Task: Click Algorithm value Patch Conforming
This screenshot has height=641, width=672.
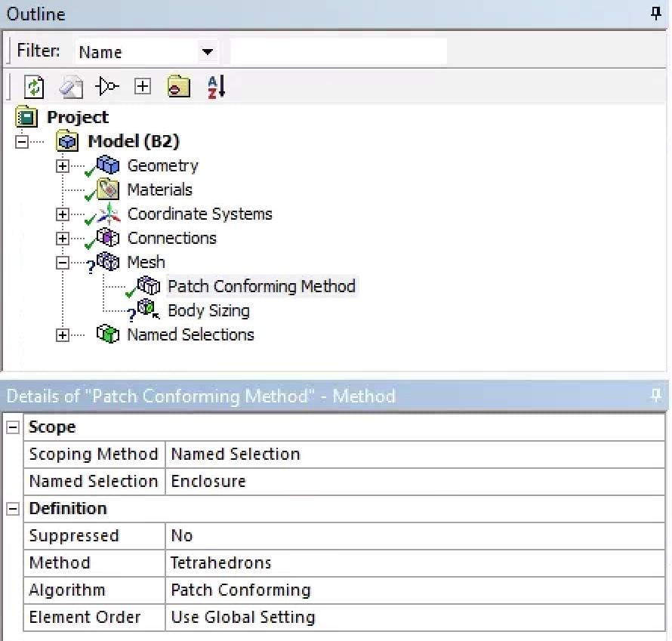Action: point(415,590)
